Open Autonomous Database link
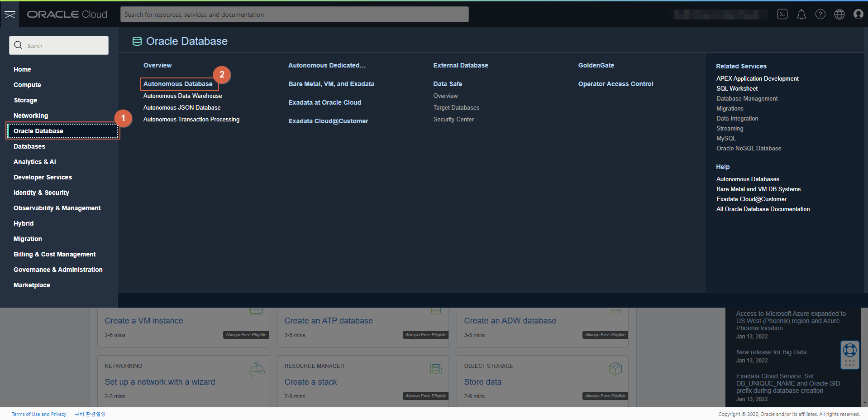Image resolution: width=868 pixels, height=420 pixels. 178,84
